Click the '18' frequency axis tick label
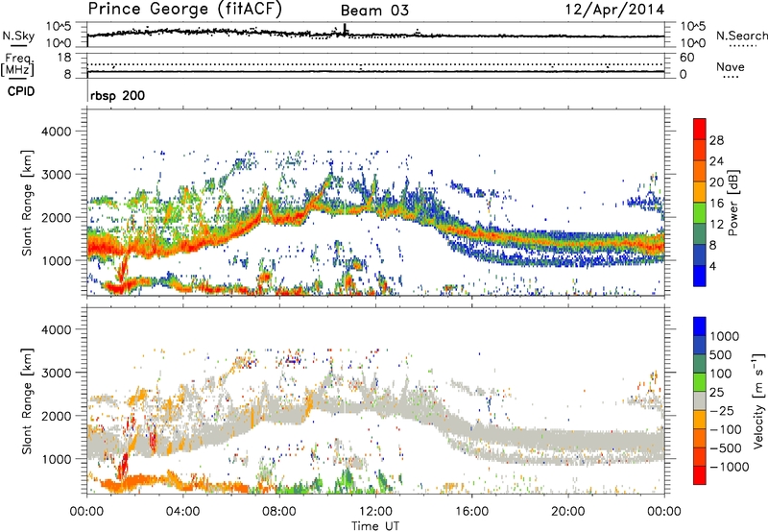The image size is (768, 532). click(x=64, y=57)
